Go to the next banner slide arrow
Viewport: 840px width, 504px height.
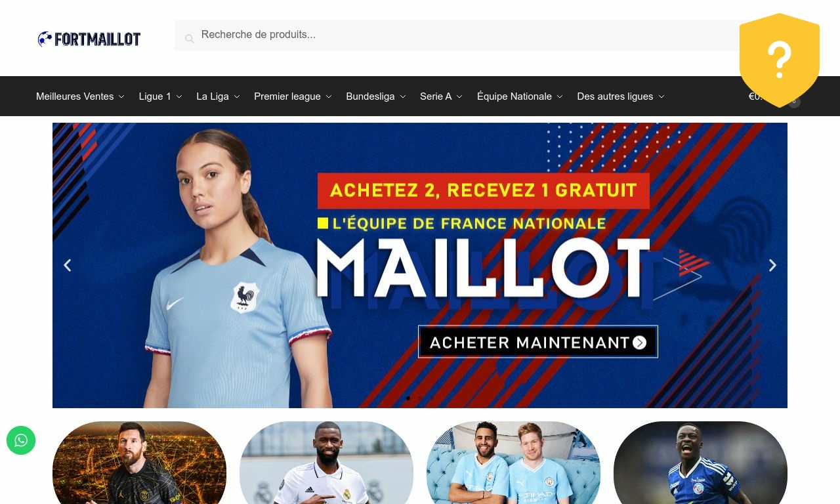(772, 265)
